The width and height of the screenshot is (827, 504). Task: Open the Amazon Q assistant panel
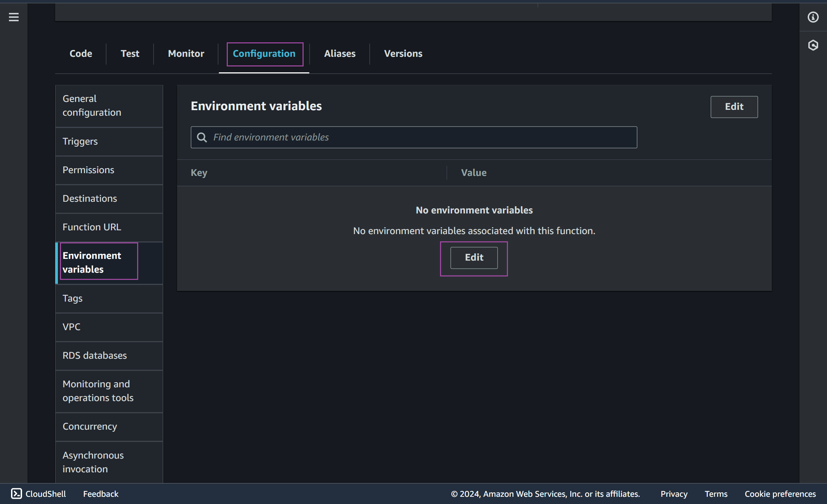point(813,45)
